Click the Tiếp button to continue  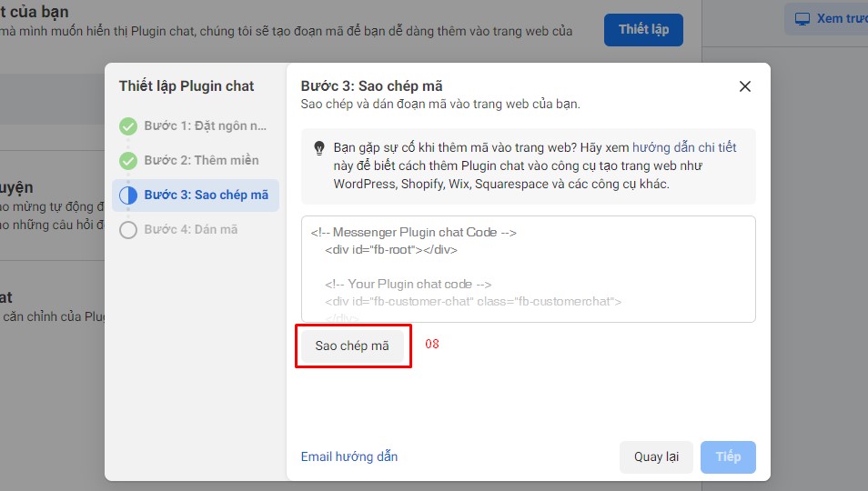[x=728, y=456]
